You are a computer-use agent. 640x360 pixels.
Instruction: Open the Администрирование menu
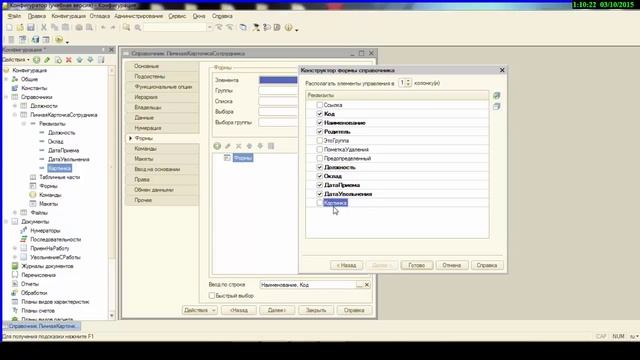tap(139, 16)
